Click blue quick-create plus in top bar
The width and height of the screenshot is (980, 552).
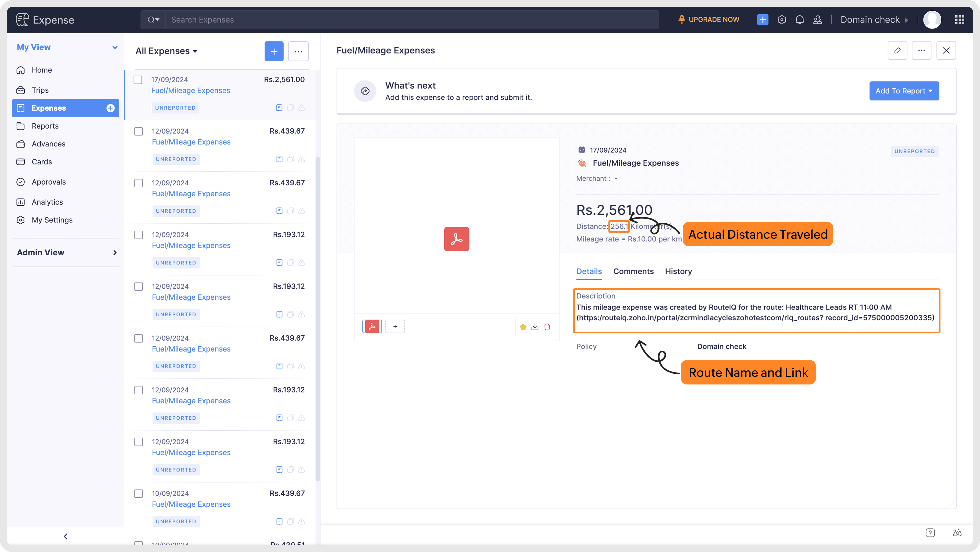pos(762,20)
